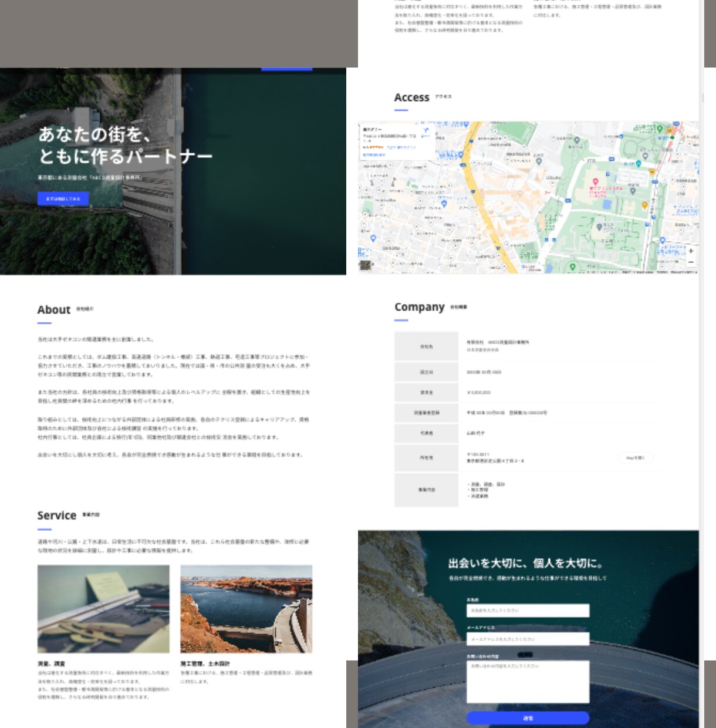The height and width of the screenshot is (728, 716).
Task: Submit the contact form with blue button
Action: [528, 718]
